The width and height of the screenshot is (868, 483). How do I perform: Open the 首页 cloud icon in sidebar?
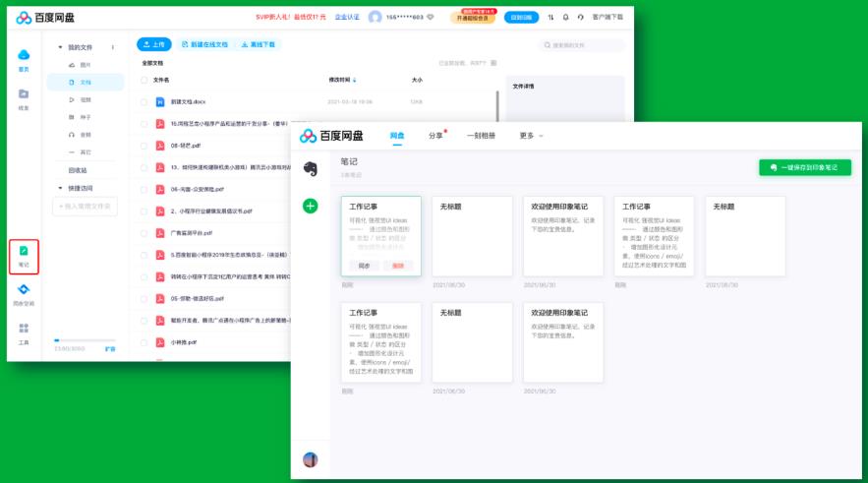[24, 55]
